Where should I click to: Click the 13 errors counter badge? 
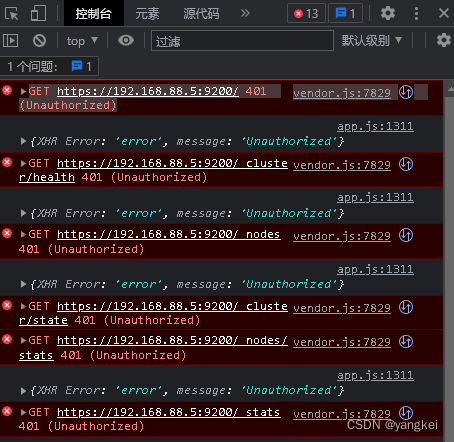pos(306,13)
